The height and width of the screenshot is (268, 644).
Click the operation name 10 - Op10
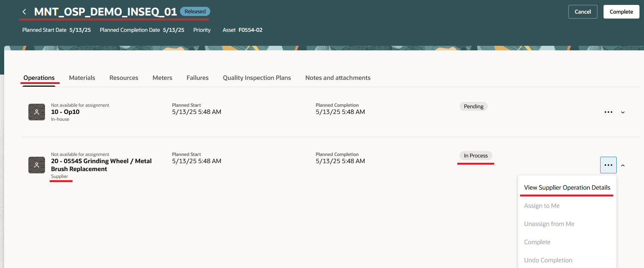65,112
